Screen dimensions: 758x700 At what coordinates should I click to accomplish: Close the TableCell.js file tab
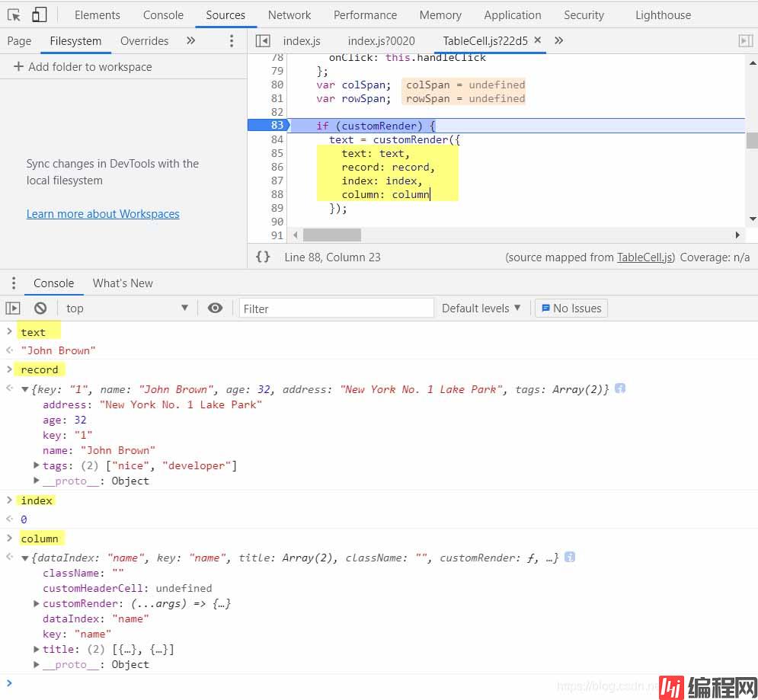(x=537, y=40)
